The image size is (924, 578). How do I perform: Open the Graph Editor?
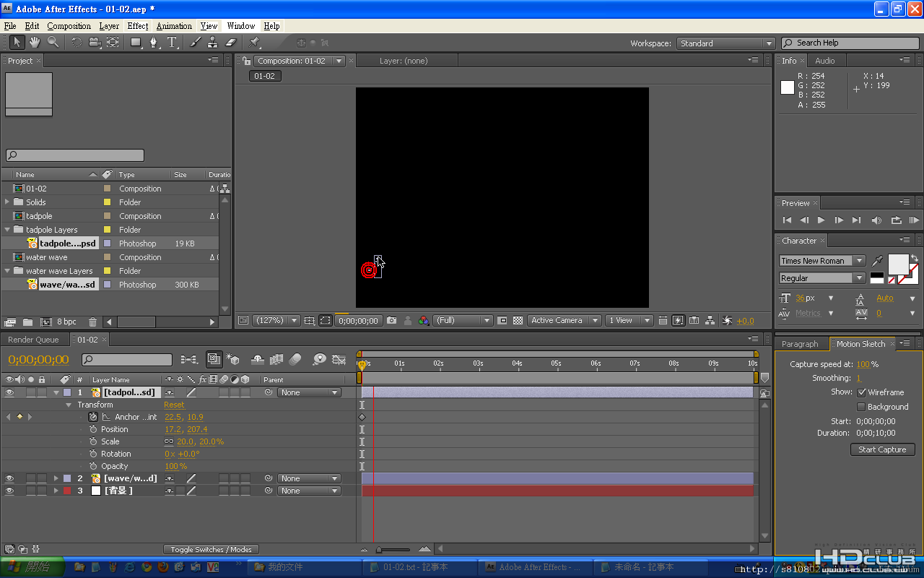tap(339, 359)
